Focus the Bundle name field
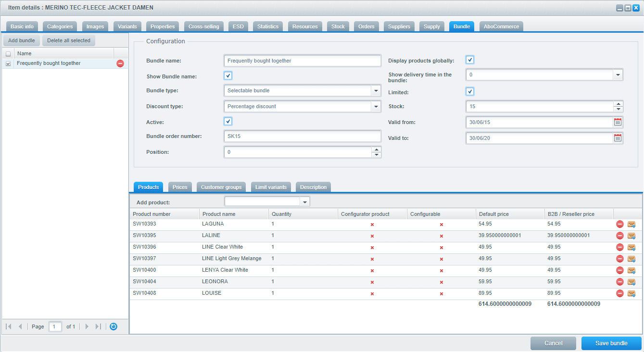The image size is (644, 352). pos(303,61)
